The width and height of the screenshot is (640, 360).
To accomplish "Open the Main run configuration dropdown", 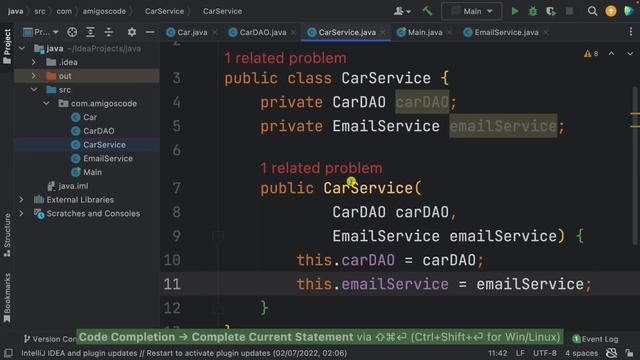I will [471, 11].
